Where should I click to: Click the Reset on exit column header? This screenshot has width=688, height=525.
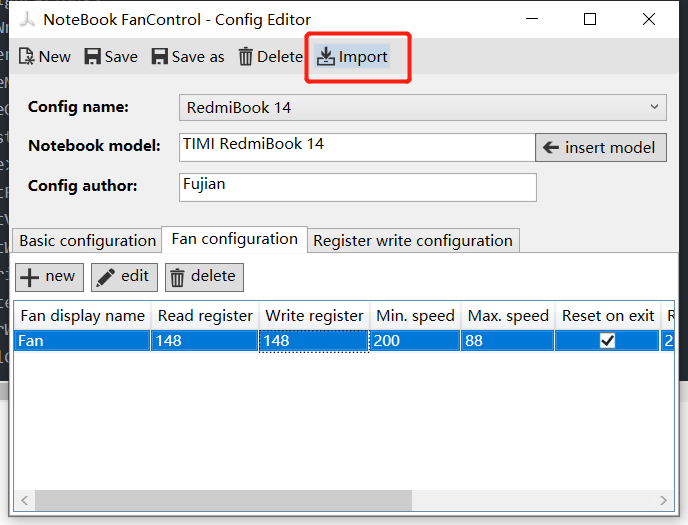coord(608,316)
